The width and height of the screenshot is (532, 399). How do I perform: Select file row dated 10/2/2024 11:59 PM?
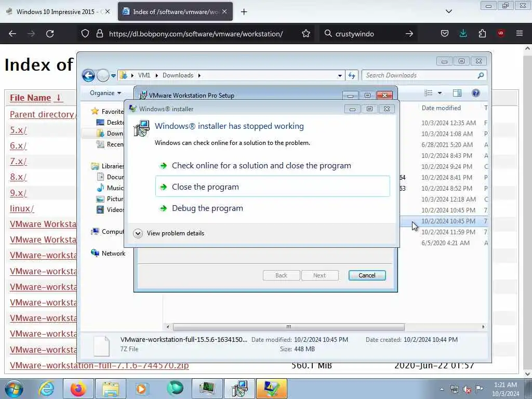(x=448, y=232)
